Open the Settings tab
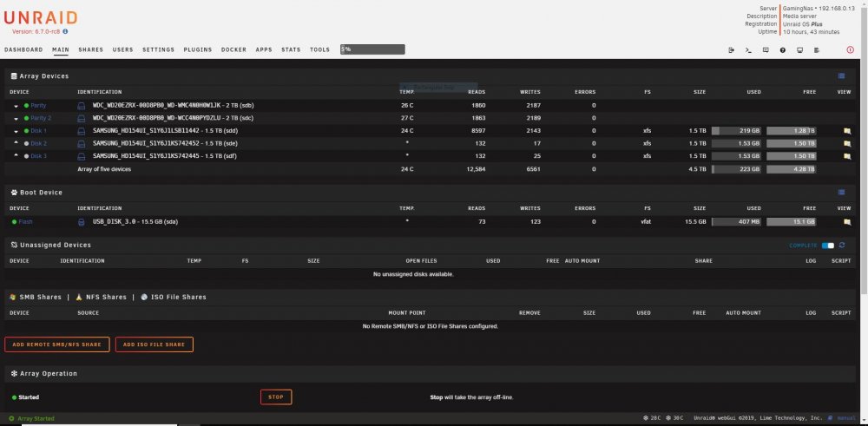 tap(158, 49)
